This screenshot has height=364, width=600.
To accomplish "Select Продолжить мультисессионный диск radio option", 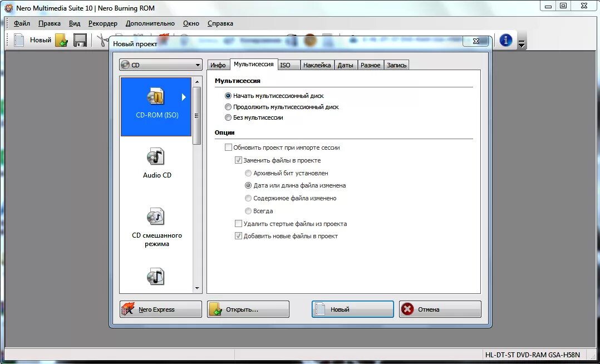I will (x=228, y=107).
